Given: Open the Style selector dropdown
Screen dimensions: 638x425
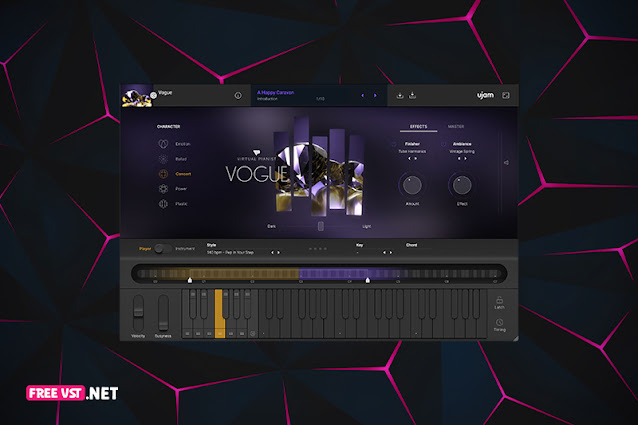Looking at the screenshot, I should (x=230, y=253).
